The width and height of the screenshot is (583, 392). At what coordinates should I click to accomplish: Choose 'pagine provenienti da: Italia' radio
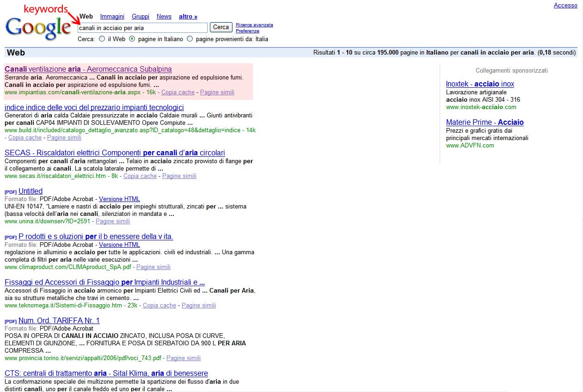tap(190, 39)
